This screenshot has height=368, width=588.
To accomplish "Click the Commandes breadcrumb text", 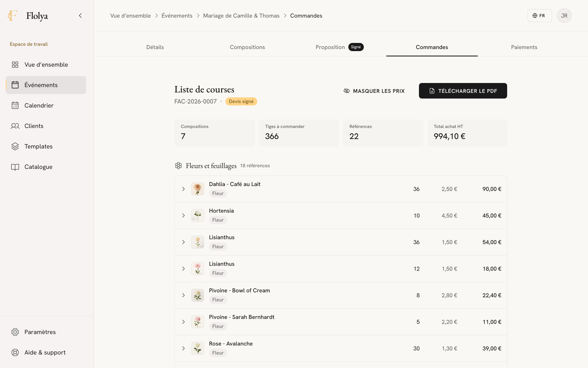I will [306, 16].
